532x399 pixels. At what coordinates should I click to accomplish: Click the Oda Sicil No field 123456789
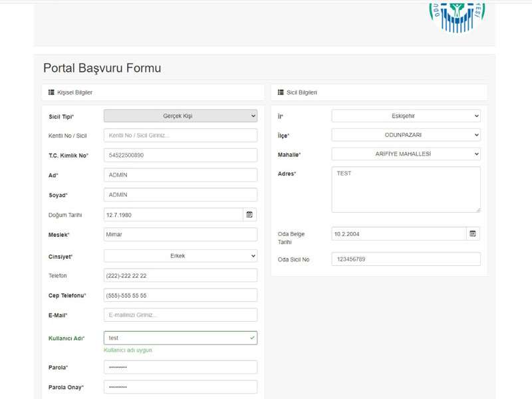click(x=406, y=259)
